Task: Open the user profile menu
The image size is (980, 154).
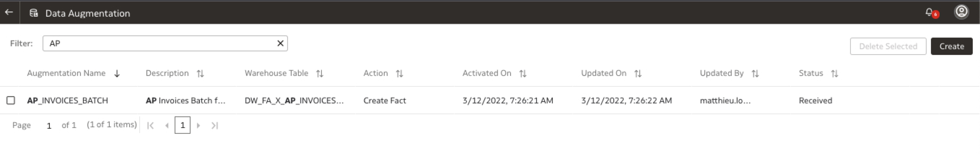Action: (961, 12)
